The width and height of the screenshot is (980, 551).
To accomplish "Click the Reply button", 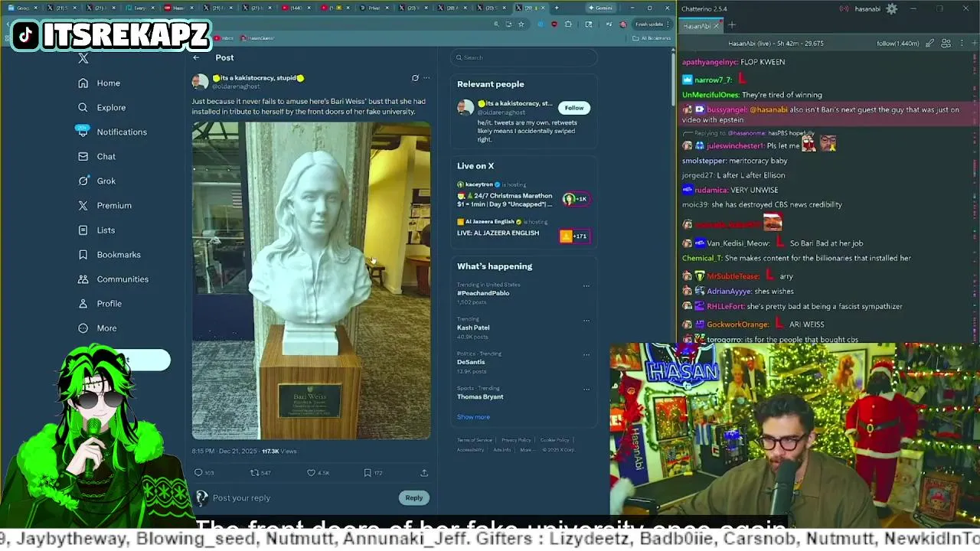I will (414, 497).
